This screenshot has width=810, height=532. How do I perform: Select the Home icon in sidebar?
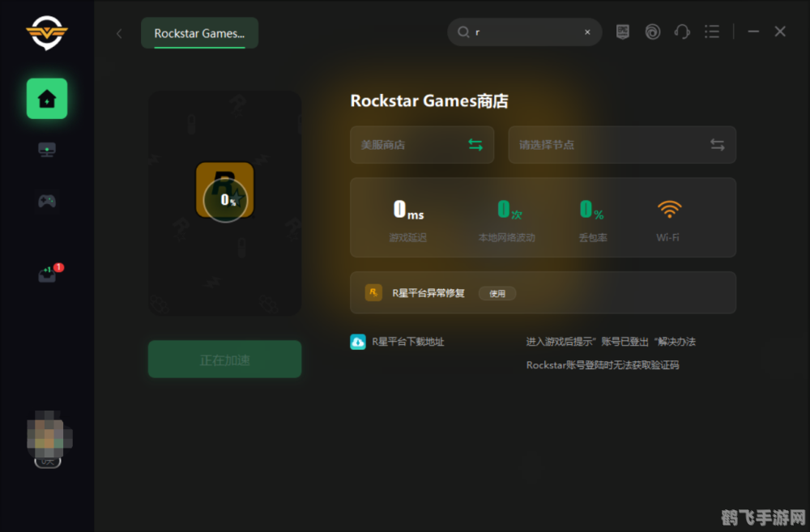pyautogui.click(x=46, y=99)
